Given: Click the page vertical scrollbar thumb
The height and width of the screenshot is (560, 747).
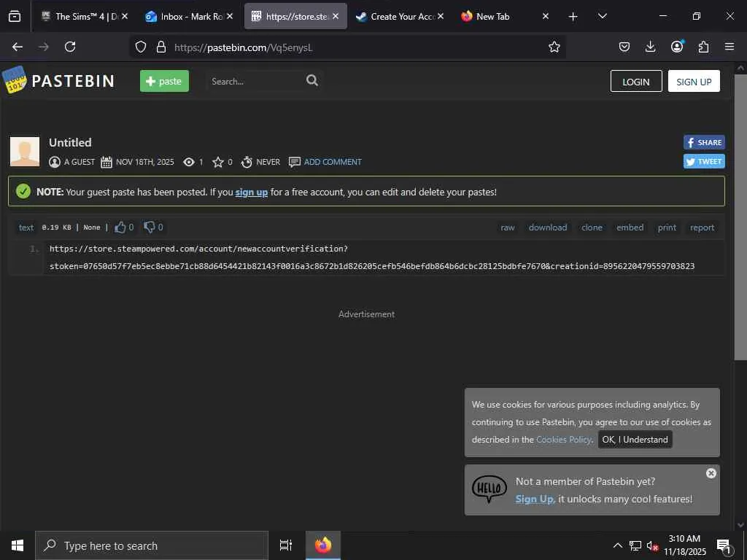Looking at the screenshot, I should click(740, 217).
